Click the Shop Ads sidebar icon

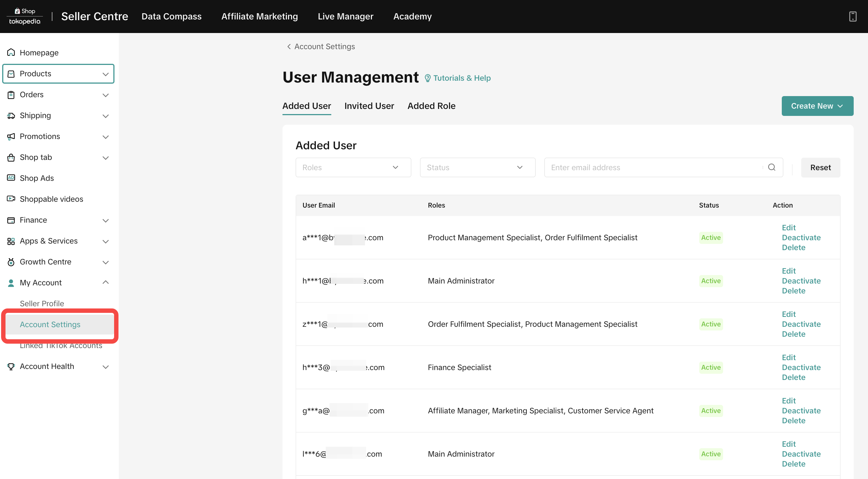pos(11,178)
